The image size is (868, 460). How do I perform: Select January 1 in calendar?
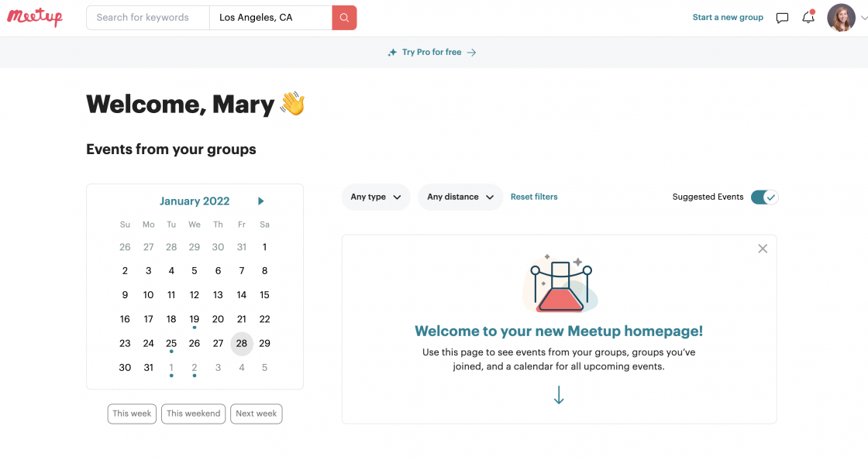[264, 247]
